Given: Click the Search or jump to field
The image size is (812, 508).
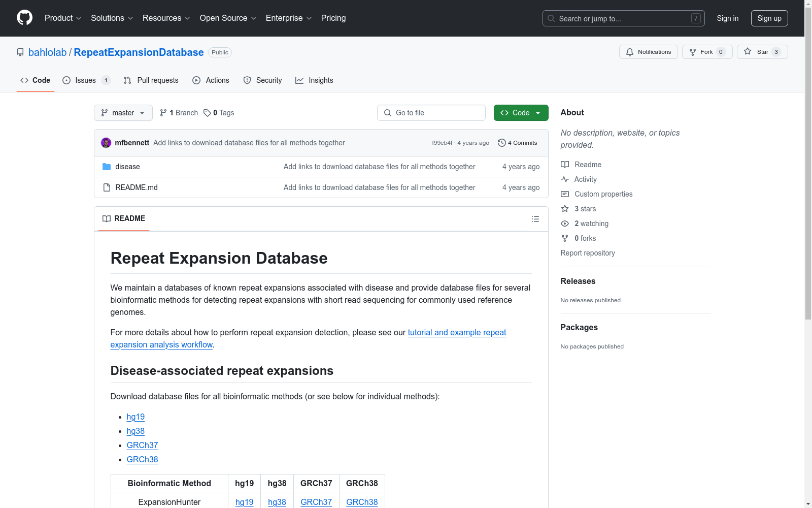Looking at the screenshot, I should [624, 18].
